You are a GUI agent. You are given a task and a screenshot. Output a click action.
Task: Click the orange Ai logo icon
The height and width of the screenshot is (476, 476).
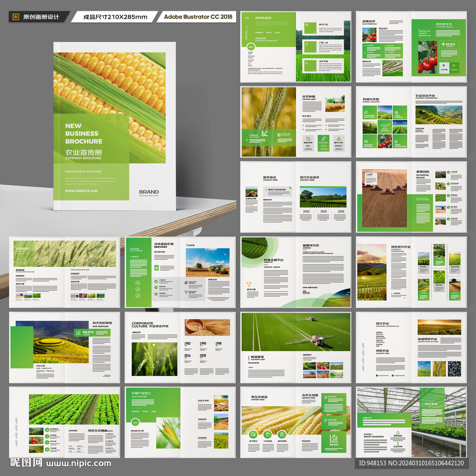(x=16, y=17)
